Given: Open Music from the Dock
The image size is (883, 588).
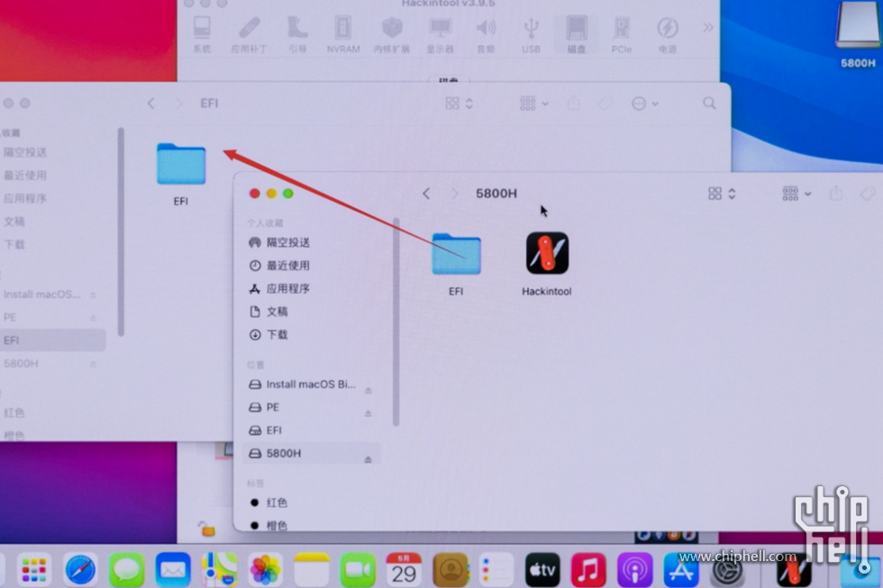Looking at the screenshot, I should (x=588, y=570).
